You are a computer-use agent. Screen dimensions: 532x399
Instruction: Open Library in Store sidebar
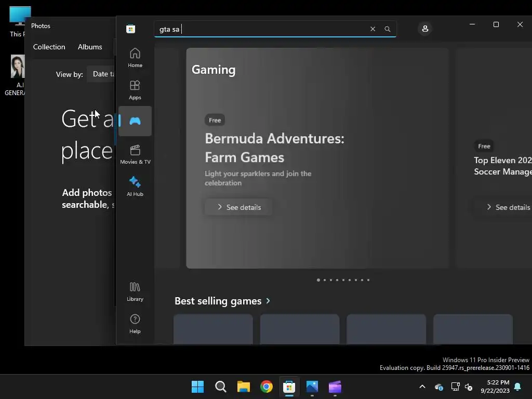[x=135, y=291]
